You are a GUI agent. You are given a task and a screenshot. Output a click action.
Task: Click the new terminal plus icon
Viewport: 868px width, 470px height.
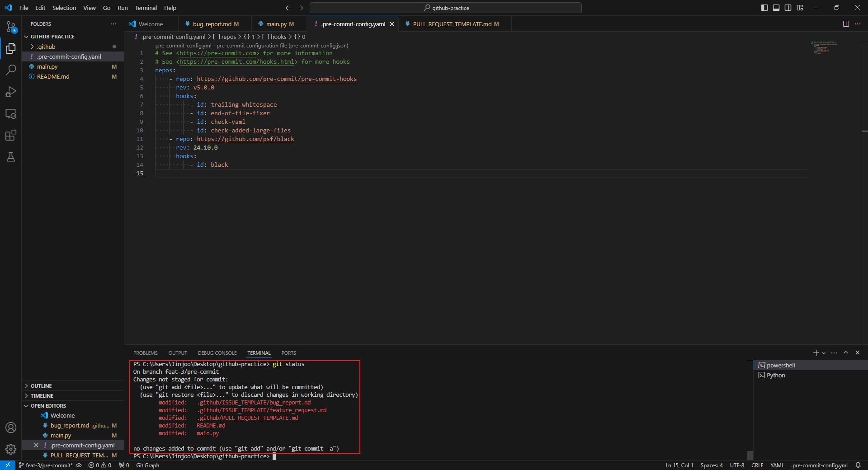tap(816, 352)
